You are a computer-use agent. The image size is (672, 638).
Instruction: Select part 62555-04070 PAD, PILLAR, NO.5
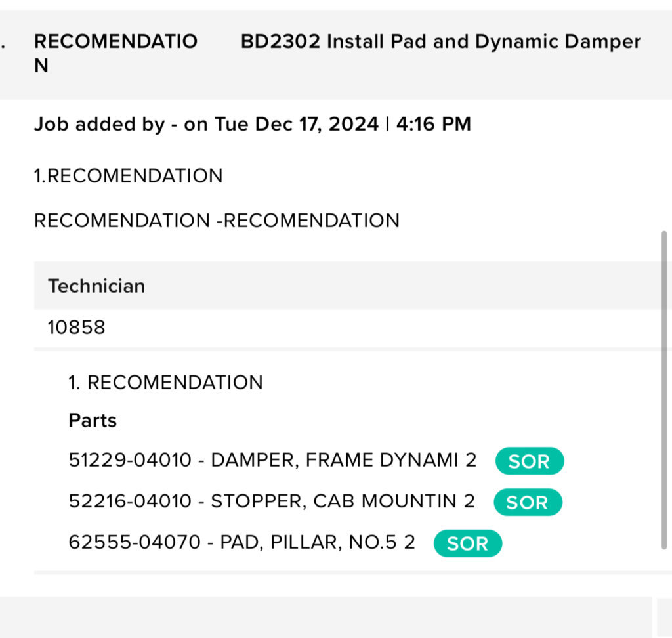[x=241, y=542]
